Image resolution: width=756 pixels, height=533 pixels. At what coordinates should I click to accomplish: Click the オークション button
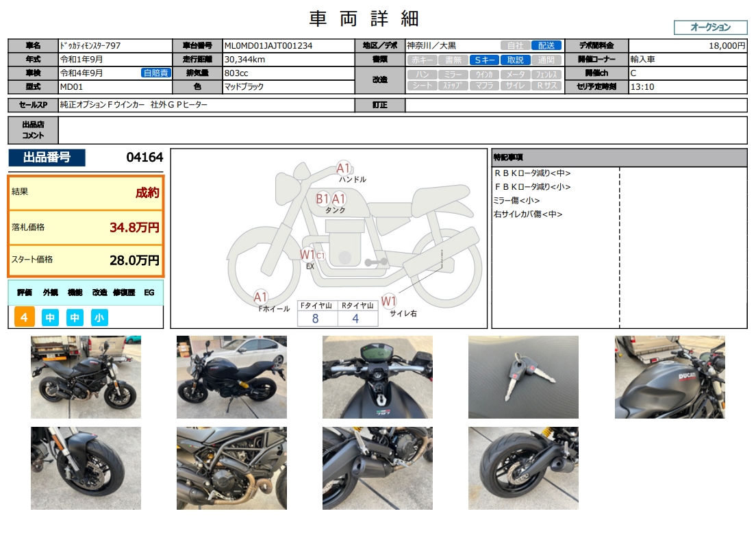coord(710,27)
